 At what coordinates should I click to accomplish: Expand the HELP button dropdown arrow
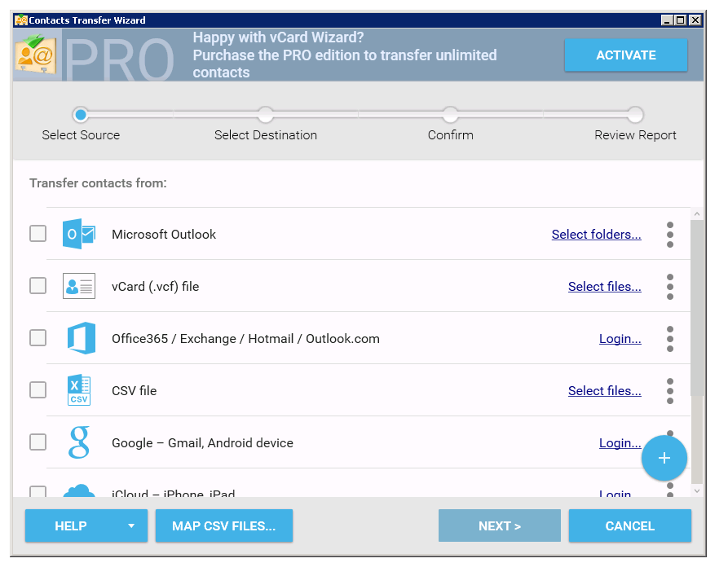[131, 525]
